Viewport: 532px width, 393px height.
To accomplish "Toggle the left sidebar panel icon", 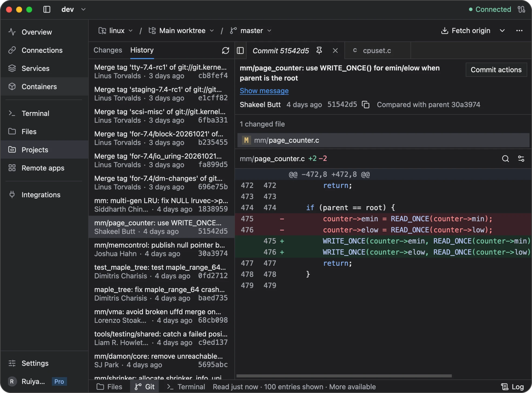I will (x=47, y=10).
